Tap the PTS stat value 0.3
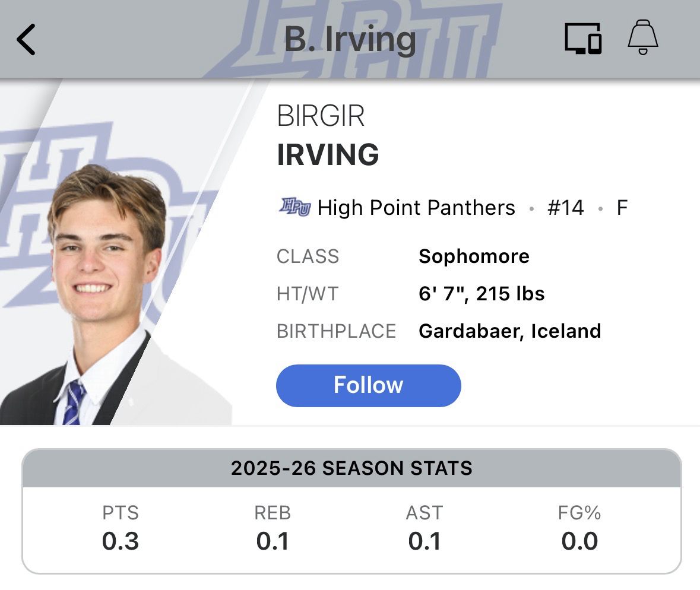700x590 pixels. pos(121,541)
